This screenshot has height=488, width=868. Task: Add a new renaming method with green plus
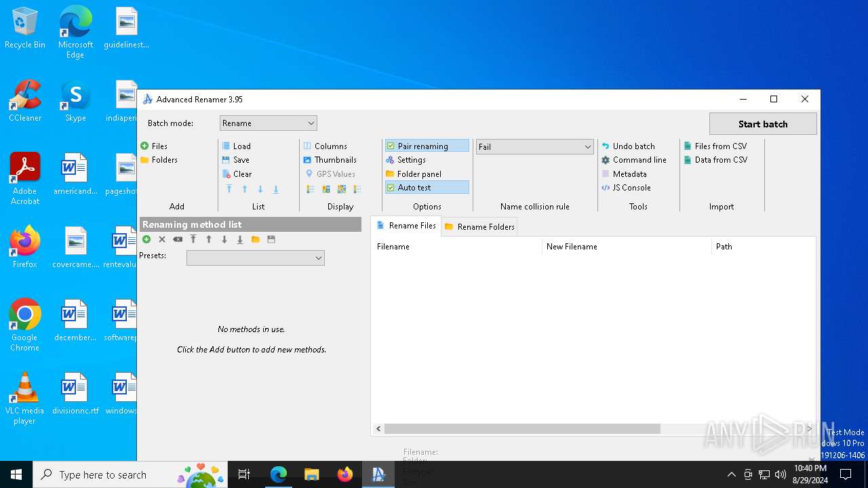click(146, 239)
